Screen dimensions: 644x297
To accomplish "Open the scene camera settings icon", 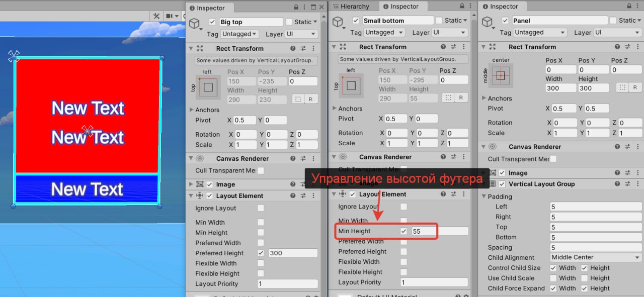I will point(170,16).
